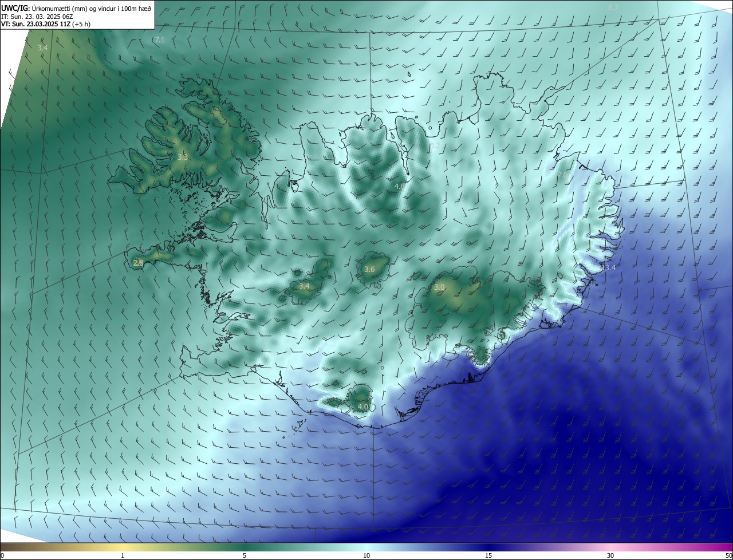The height and width of the screenshot is (560, 733).
Task: Click the 7.1 value label on the map
Action: click(x=160, y=40)
